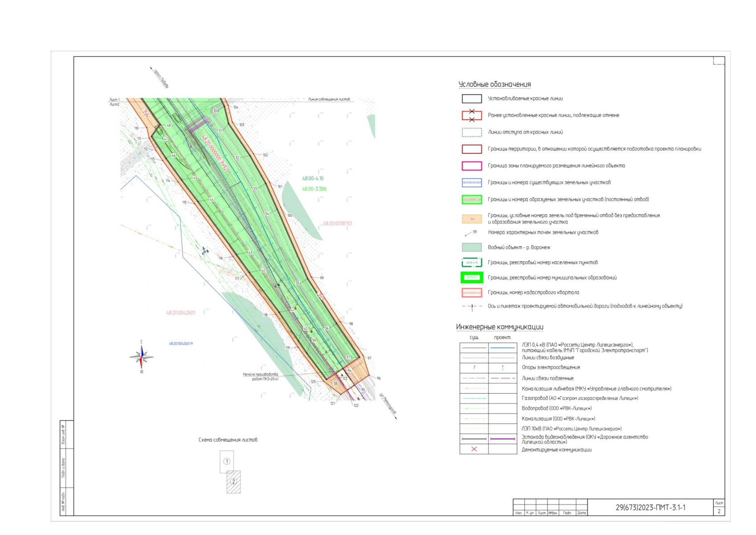Click the bright green municipal boundaries swatch
756x535 pixels.
(x=472, y=278)
